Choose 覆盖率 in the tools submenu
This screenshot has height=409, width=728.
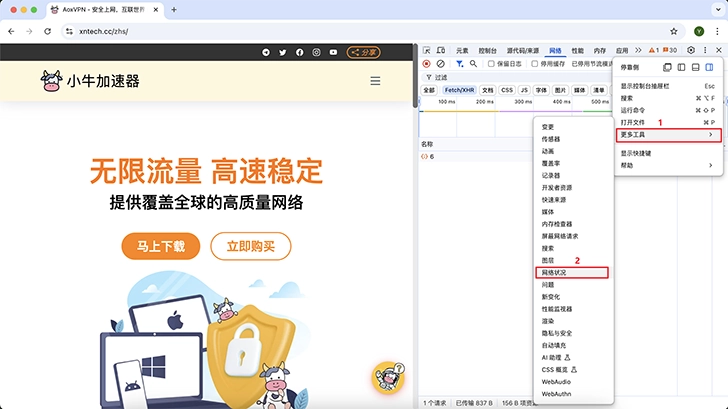click(x=574, y=163)
